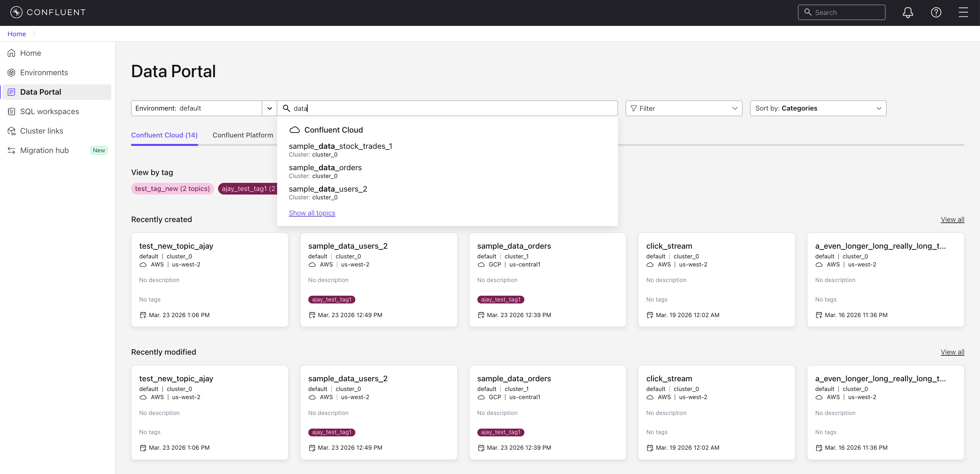The height and width of the screenshot is (474, 980).
Task: Switch to the Confluent Platform tab
Action: 243,135
